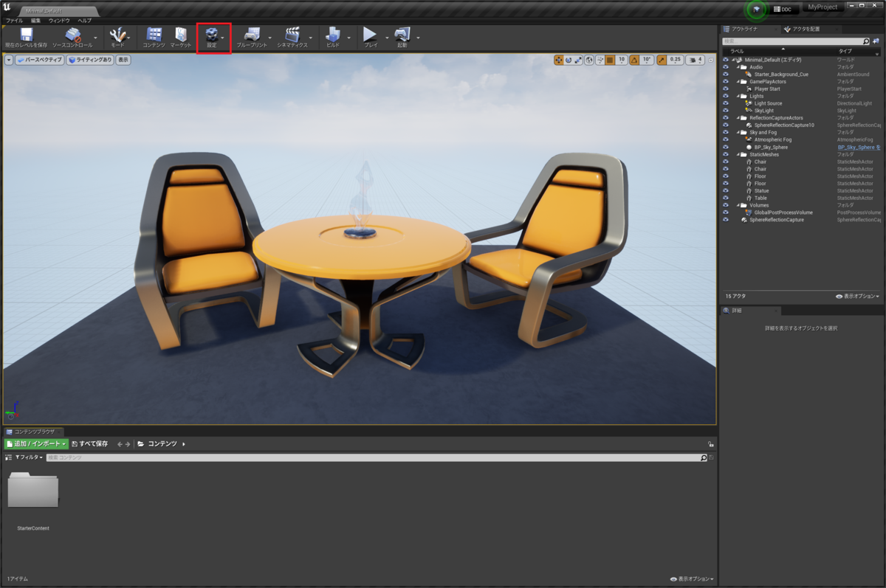Toggle grid snapping in the viewport toolbar
Viewport: 886px width, 588px height.
pyautogui.click(x=611, y=60)
